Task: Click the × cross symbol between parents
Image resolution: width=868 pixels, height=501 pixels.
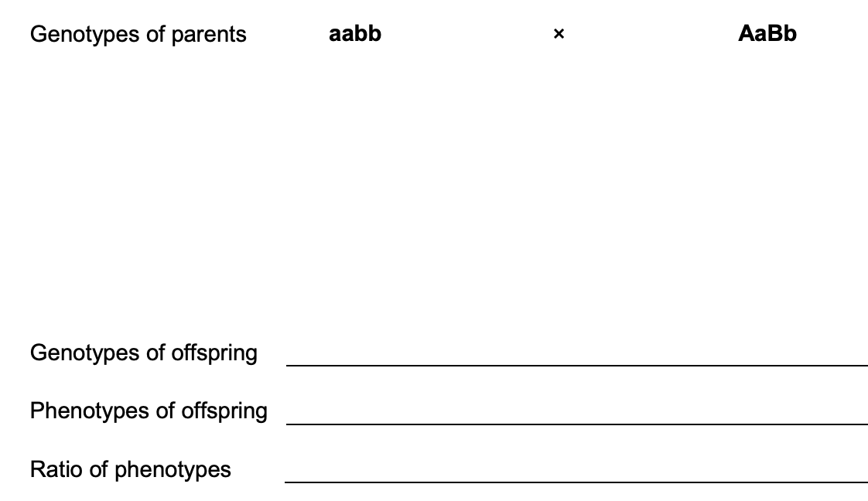Action: tap(559, 35)
